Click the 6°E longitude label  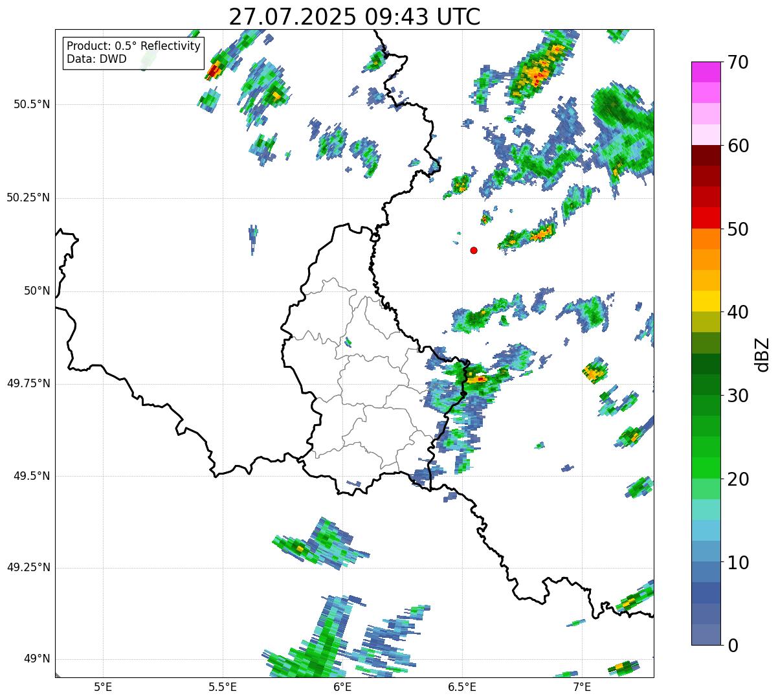coord(342,686)
